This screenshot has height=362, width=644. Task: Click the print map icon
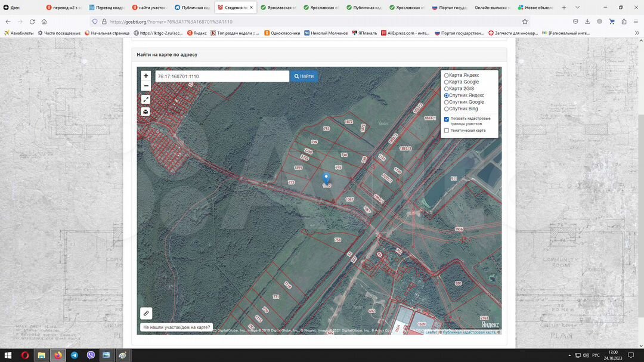[x=145, y=112]
